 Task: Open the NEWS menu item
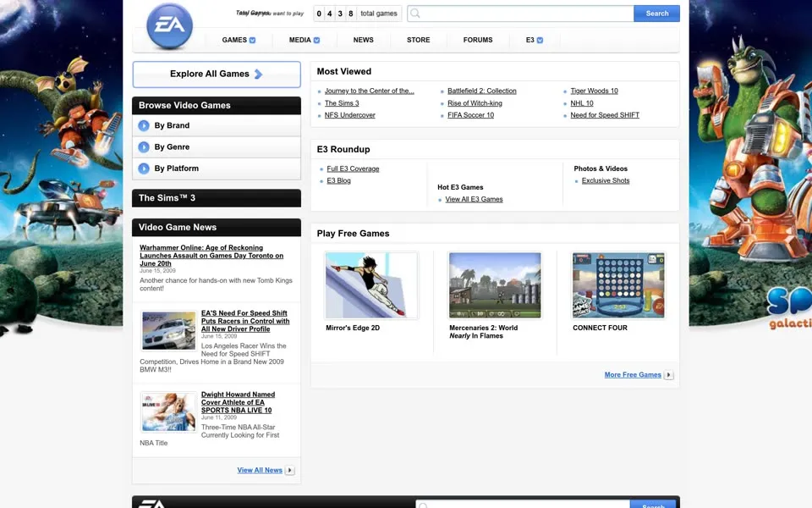[363, 40]
